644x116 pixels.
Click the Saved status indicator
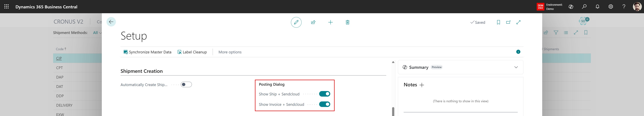(x=477, y=22)
